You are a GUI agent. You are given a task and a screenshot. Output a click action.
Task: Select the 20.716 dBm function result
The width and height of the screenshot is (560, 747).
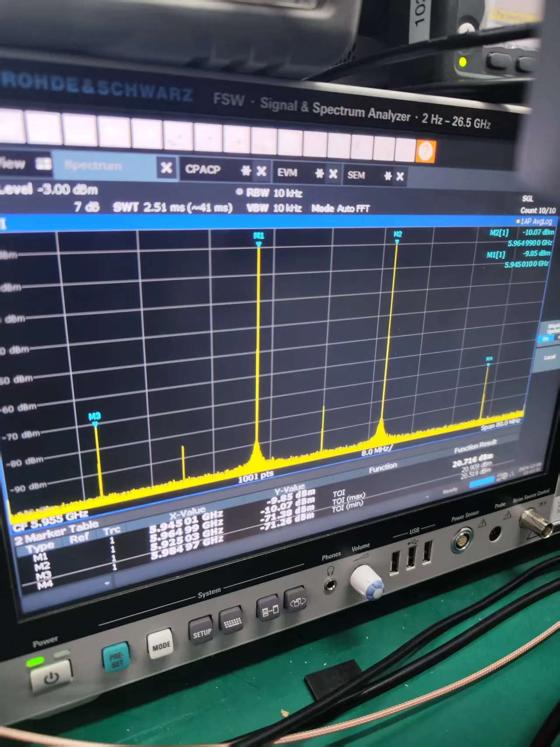coord(472,460)
